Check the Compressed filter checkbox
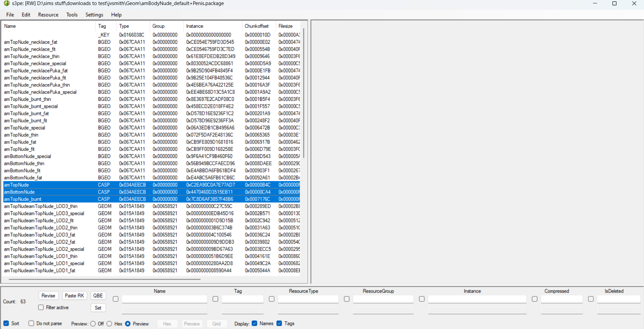The image size is (644, 329). pyautogui.click(x=535, y=299)
